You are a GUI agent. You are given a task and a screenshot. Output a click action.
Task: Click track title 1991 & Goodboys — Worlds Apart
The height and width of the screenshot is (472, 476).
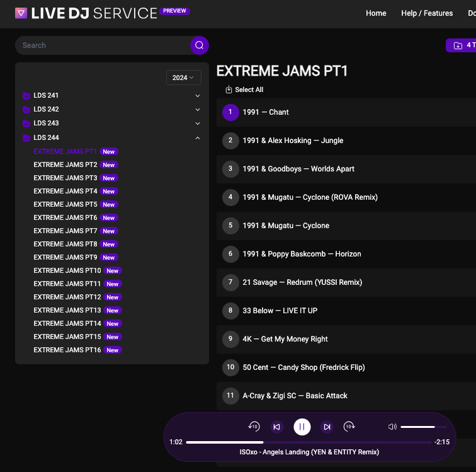click(x=298, y=169)
